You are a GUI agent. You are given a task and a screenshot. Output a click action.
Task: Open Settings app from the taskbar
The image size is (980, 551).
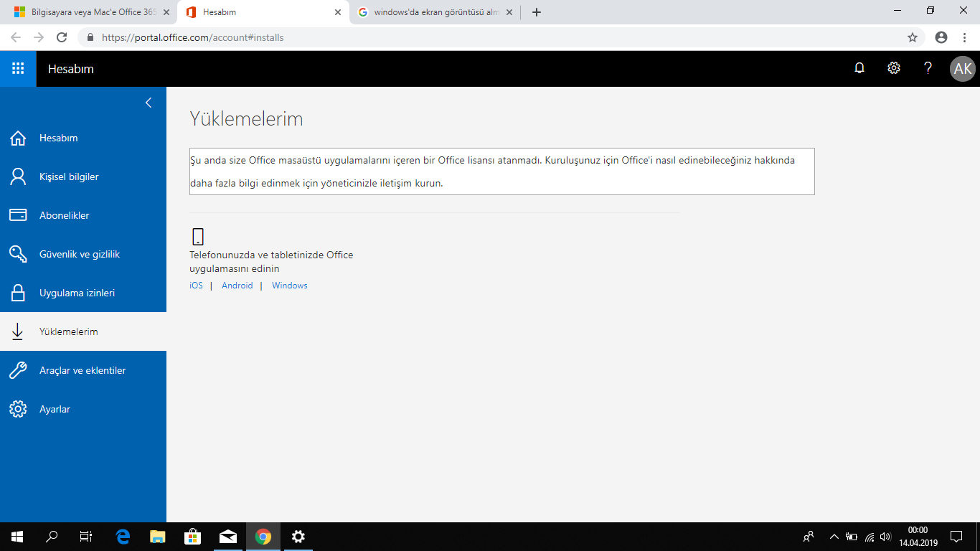coord(298,537)
